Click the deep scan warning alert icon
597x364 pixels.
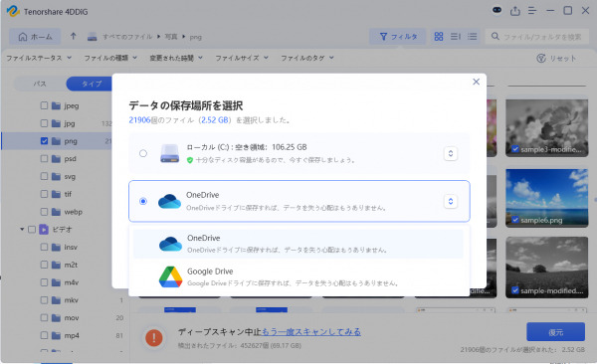pyautogui.click(x=154, y=337)
